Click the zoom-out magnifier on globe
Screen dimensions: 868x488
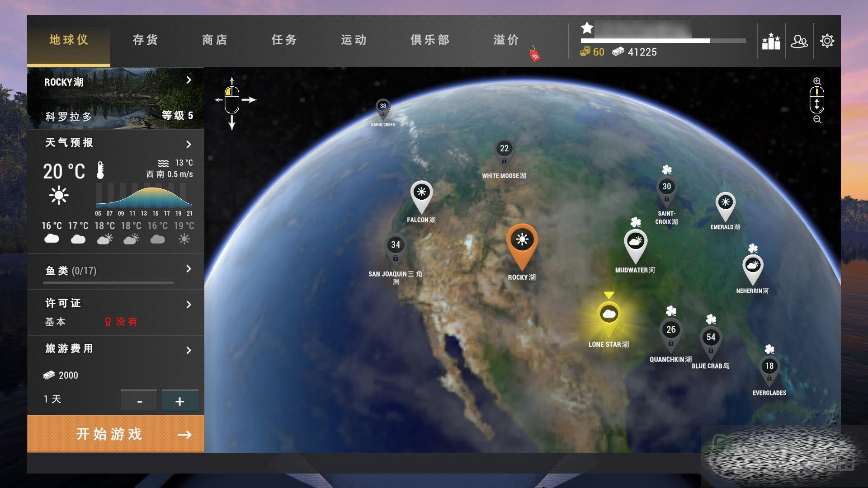(817, 119)
